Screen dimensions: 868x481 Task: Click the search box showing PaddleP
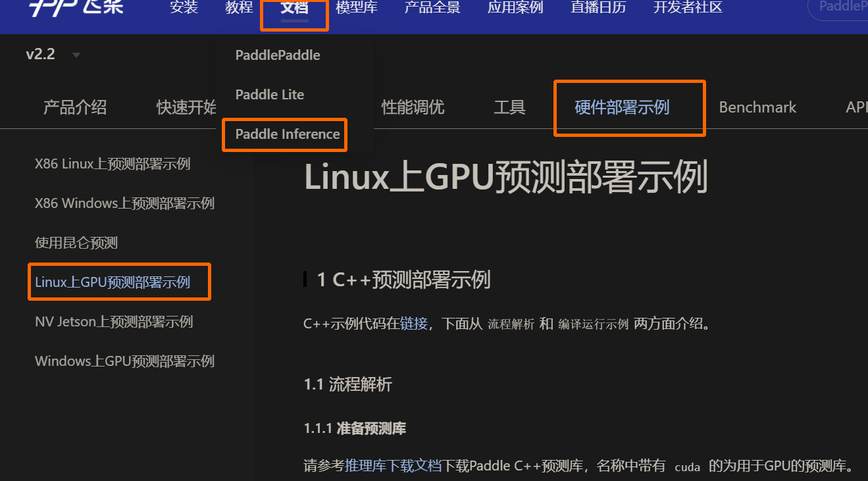click(x=848, y=7)
